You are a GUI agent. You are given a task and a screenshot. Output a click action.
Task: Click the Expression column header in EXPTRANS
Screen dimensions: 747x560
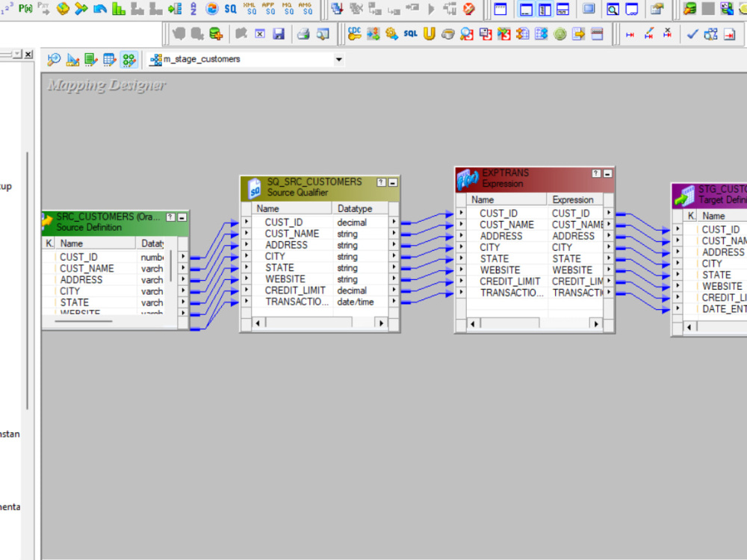pos(574,199)
